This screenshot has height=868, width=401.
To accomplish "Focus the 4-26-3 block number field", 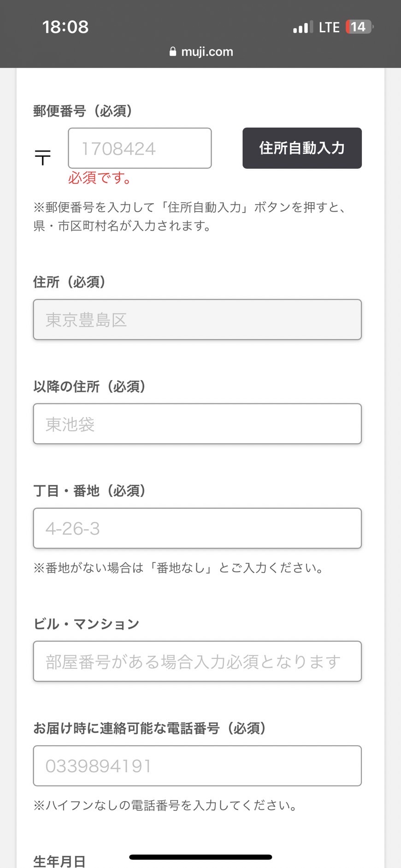I will click(x=197, y=529).
